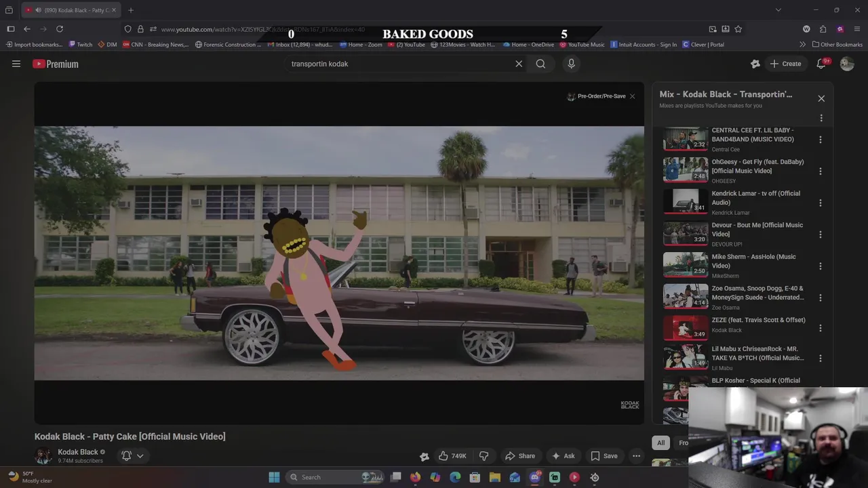Screen dimensions: 868x488
Task: Open Microsoft Edge from the taskbar
Action: click(x=455, y=477)
